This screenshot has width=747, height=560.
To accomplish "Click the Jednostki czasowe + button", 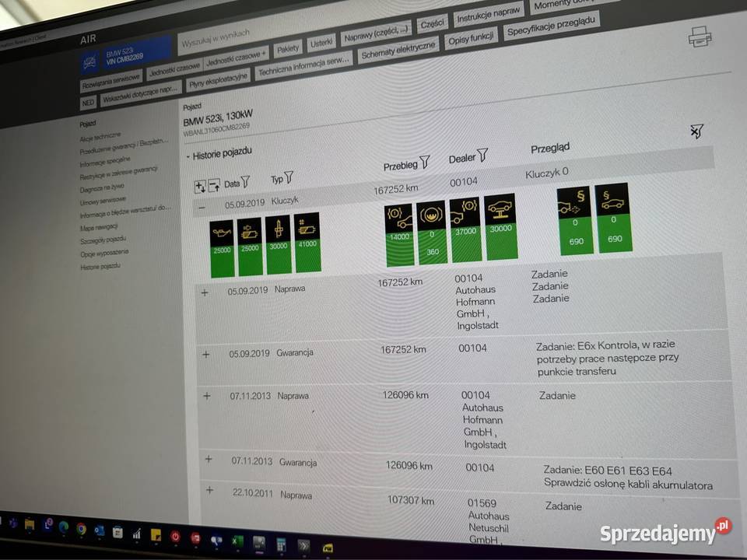I will click(x=237, y=58).
